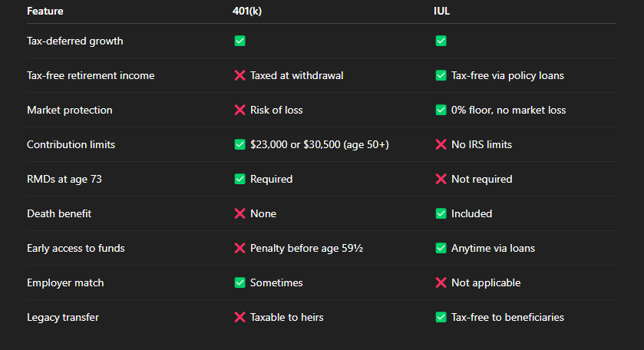This screenshot has width=644, height=350.
Task: Click red X beside None in Death benefit row
Action: pyautogui.click(x=239, y=213)
